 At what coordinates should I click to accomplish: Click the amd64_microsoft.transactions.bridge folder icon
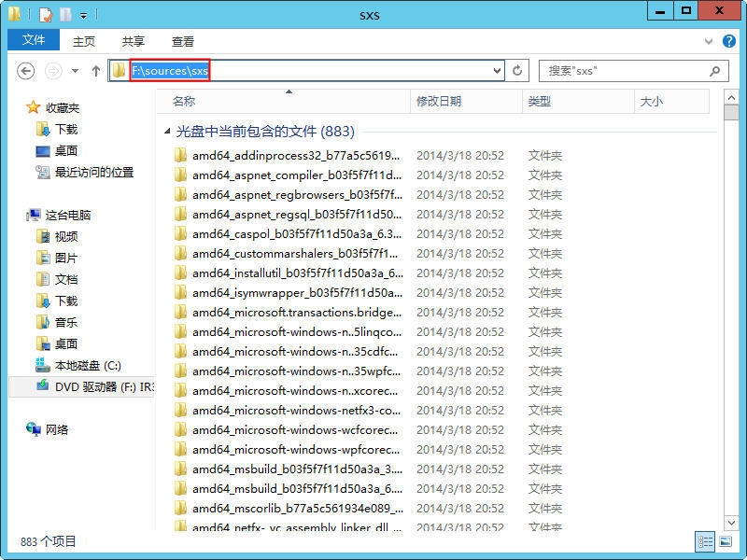[x=180, y=312]
